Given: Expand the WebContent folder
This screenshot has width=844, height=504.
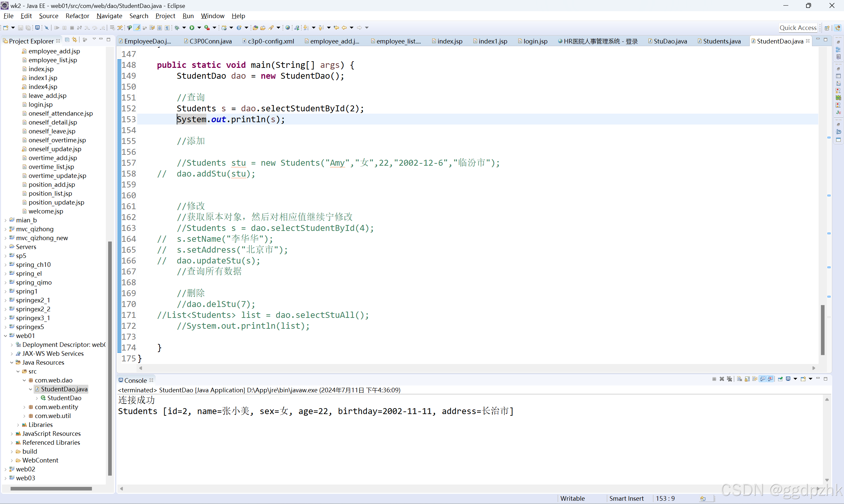Looking at the screenshot, I should pos(12,461).
